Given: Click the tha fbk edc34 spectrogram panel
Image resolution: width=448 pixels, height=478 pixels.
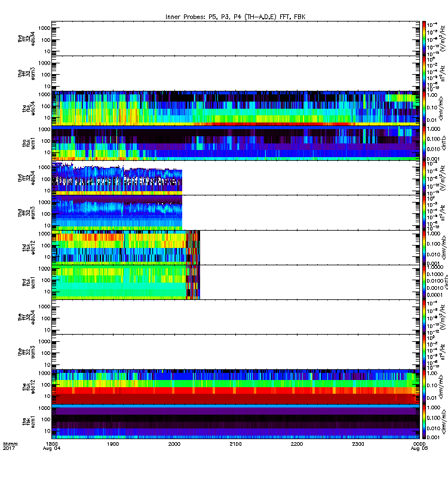Looking at the screenshot, I should (x=235, y=108).
